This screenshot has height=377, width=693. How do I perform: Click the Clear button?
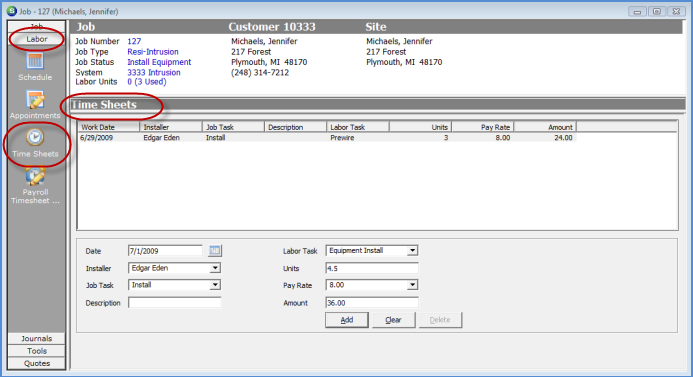coord(393,320)
